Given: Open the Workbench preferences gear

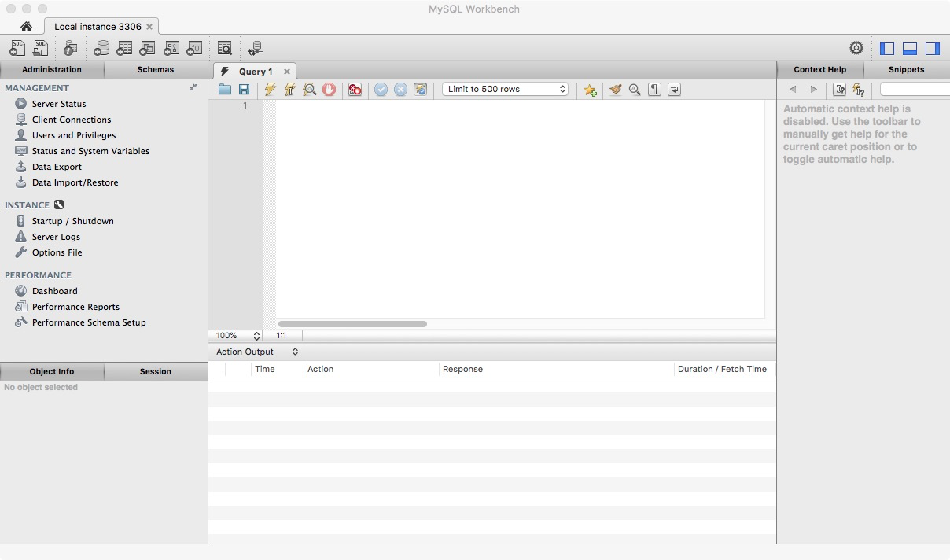Looking at the screenshot, I should tap(856, 48).
